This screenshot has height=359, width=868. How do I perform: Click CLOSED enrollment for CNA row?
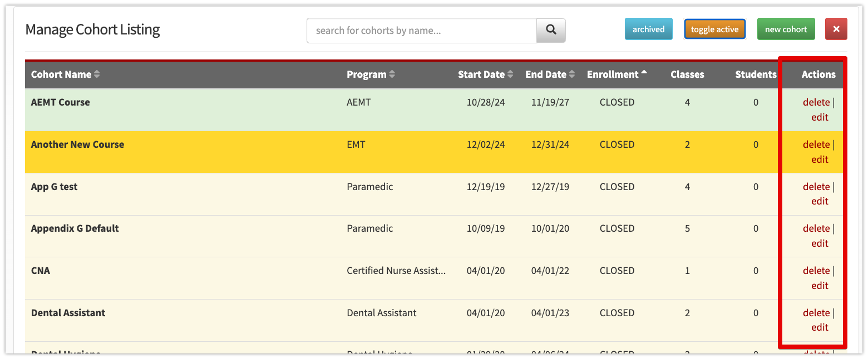[x=617, y=271]
